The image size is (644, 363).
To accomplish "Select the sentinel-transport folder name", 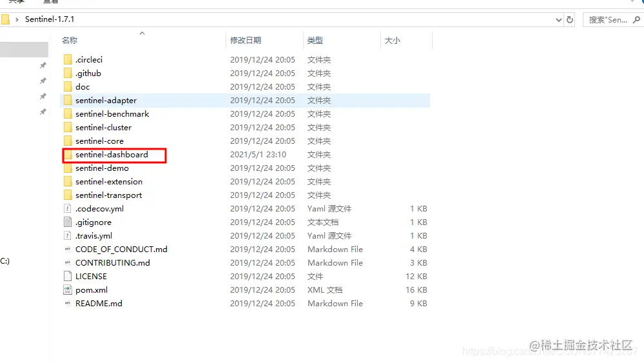I will point(109,195).
